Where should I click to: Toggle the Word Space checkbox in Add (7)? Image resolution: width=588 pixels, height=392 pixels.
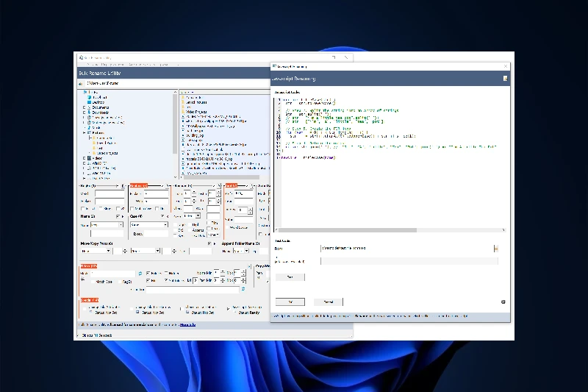227,228
